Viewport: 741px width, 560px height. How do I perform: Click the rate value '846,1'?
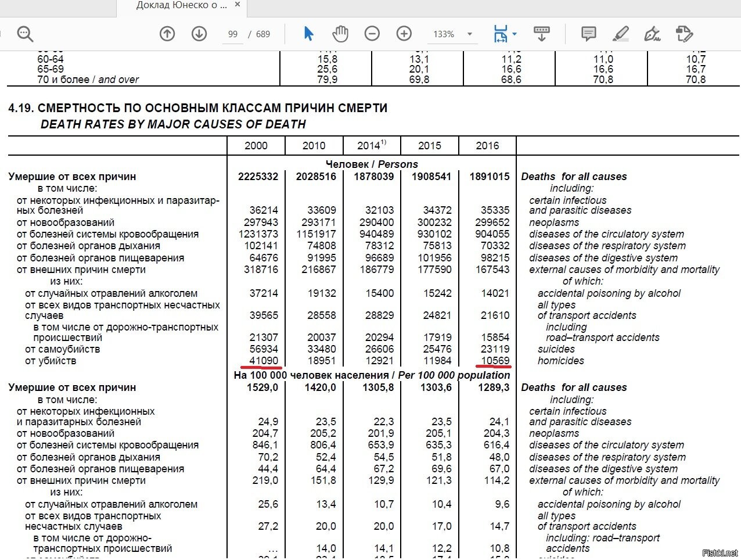coord(265,445)
